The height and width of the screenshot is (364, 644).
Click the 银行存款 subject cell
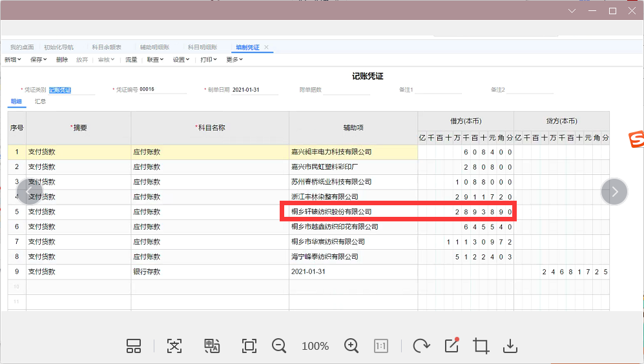[x=210, y=272]
